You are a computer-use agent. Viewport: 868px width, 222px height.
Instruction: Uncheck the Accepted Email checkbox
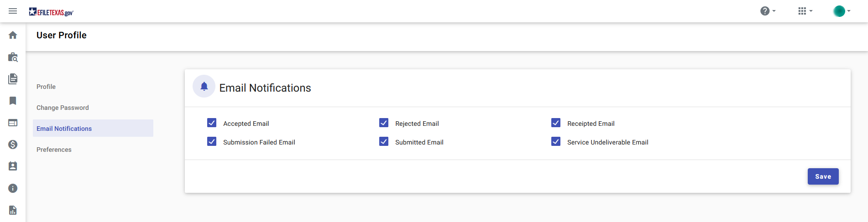[x=212, y=123]
